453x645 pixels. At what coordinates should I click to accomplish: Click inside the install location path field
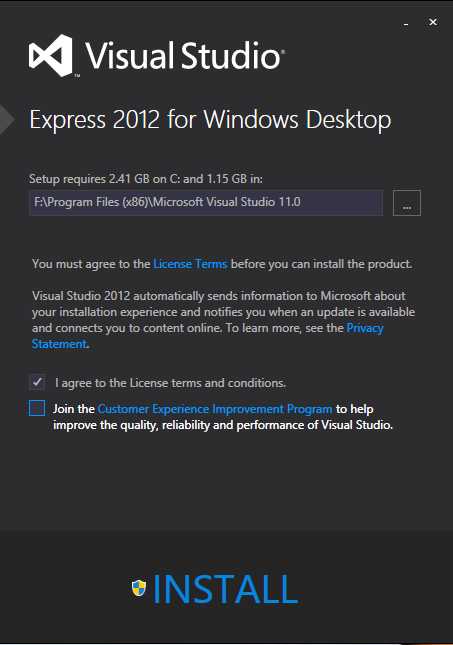pyautogui.click(x=206, y=202)
